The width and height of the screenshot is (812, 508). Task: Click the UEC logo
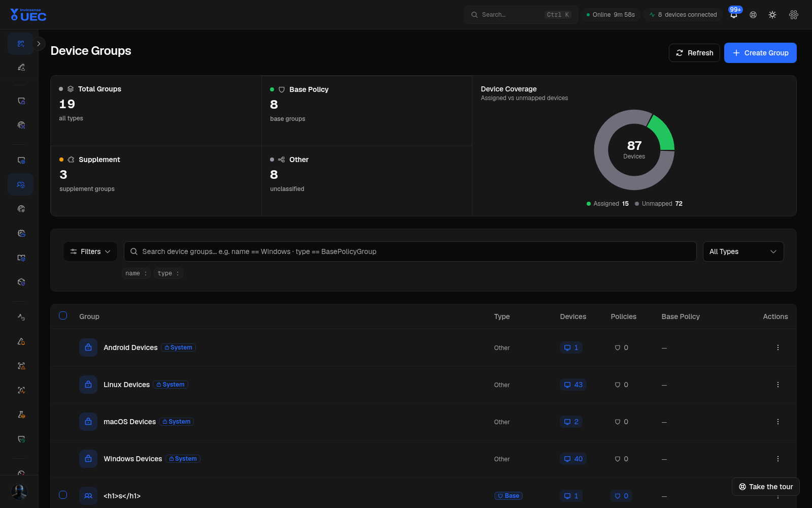[x=28, y=15]
